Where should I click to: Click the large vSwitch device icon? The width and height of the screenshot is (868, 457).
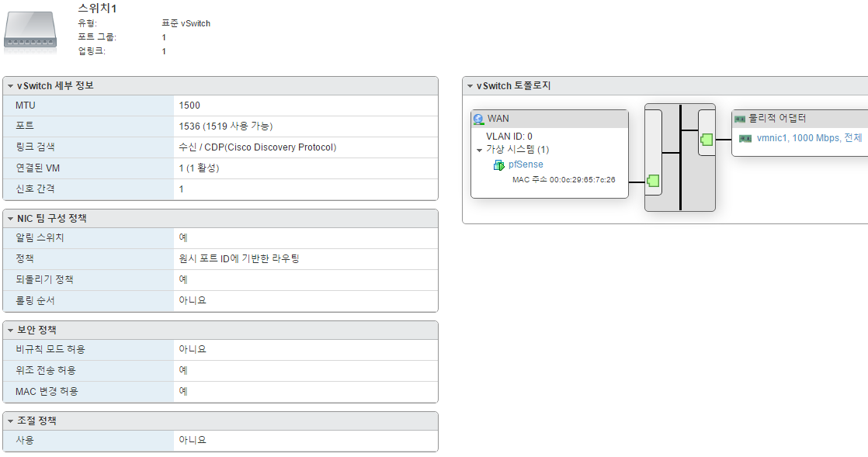coord(30,30)
